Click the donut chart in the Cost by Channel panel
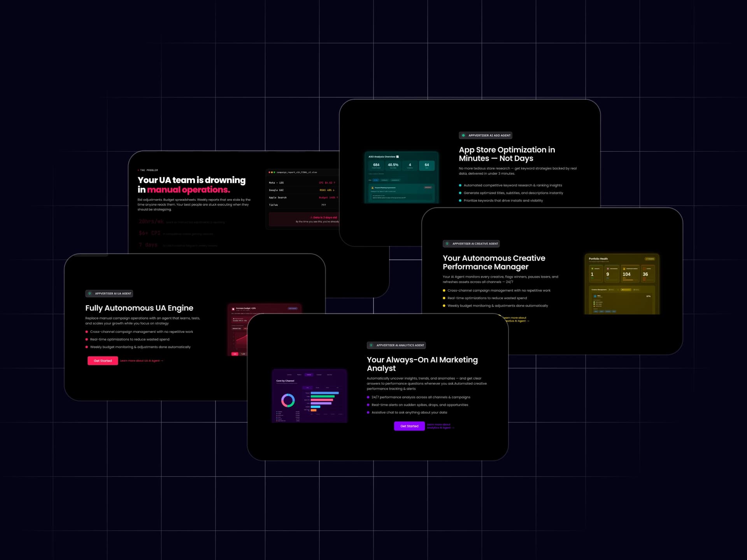Image resolution: width=747 pixels, height=560 pixels. [288, 400]
